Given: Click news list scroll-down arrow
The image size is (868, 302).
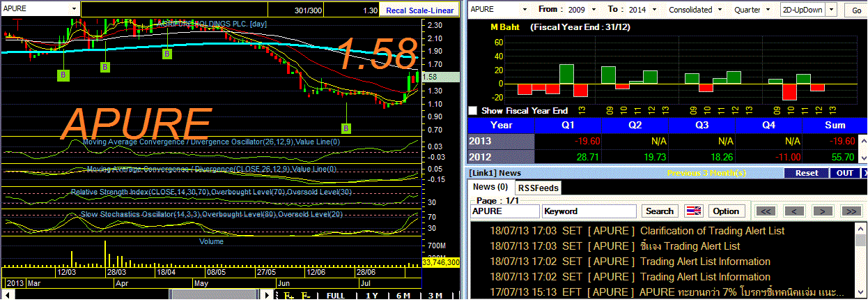Looking at the screenshot, I should (x=860, y=292).
